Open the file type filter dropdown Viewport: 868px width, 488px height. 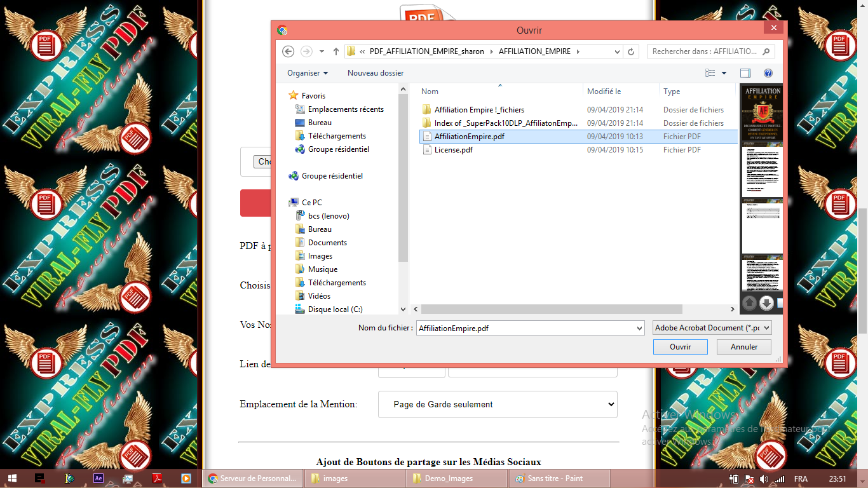tap(712, 328)
